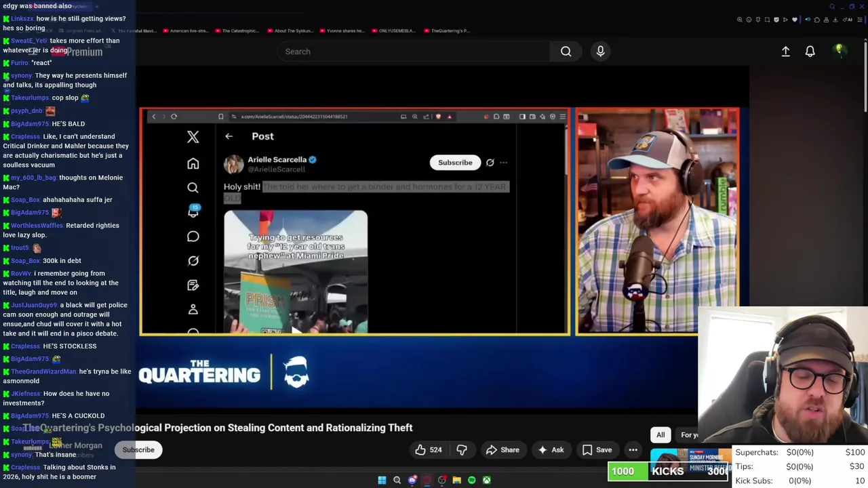Click Grok icon next to Subscribe on post
Image resolution: width=868 pixels, height=488 pixels.
pyautogui.click(x=490, y=163)
